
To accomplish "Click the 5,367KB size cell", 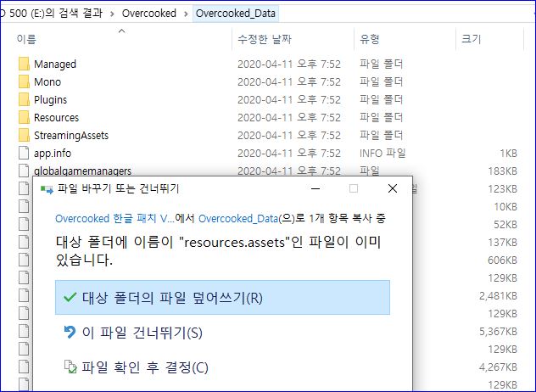I will click(498, 331).
